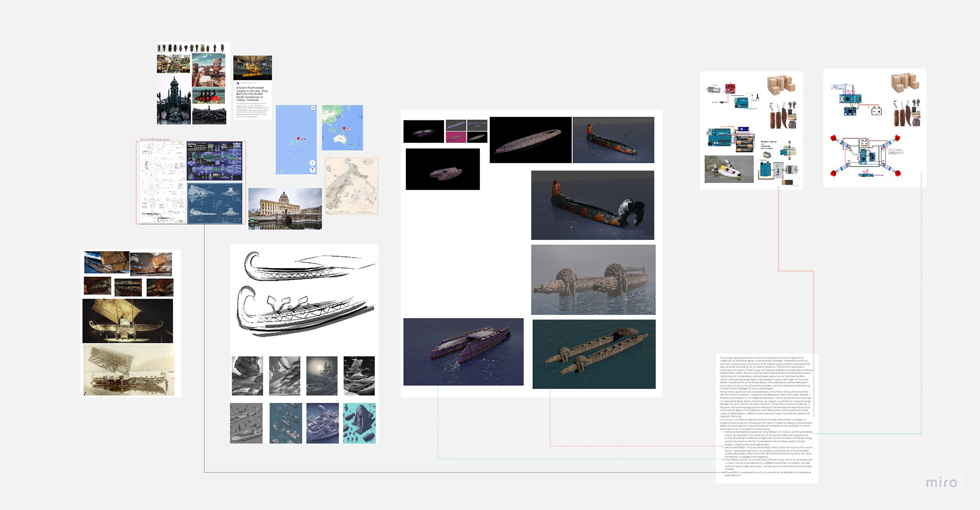Select the illuminated ship exhibition photo in the article card
This screenshot has height=510, width=980.
coord(253,68)
